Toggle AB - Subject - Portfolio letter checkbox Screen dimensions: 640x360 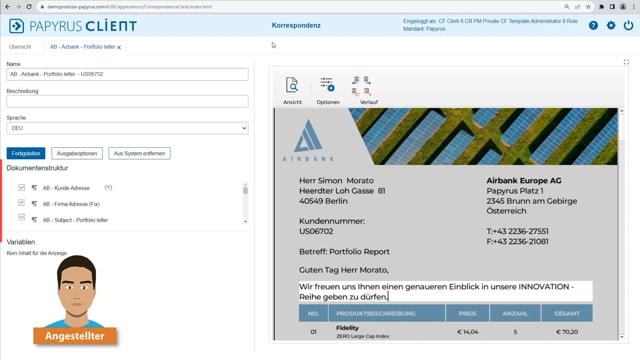(x=22, y=218)
